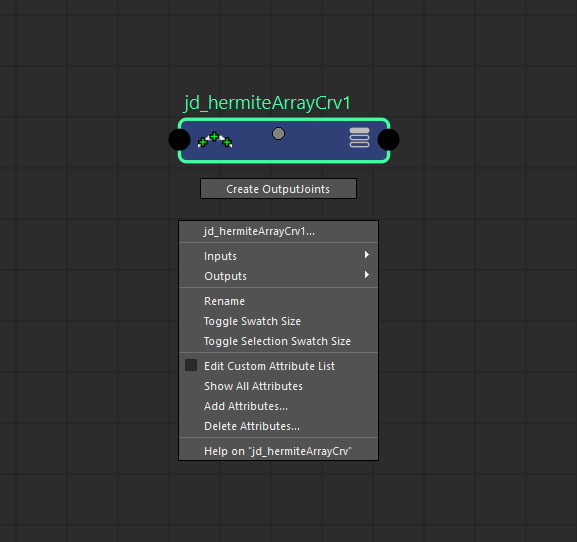Click the Create OutputJoints button
The height and width of the screenshot is (542, 577).
(x=278, y=189)
